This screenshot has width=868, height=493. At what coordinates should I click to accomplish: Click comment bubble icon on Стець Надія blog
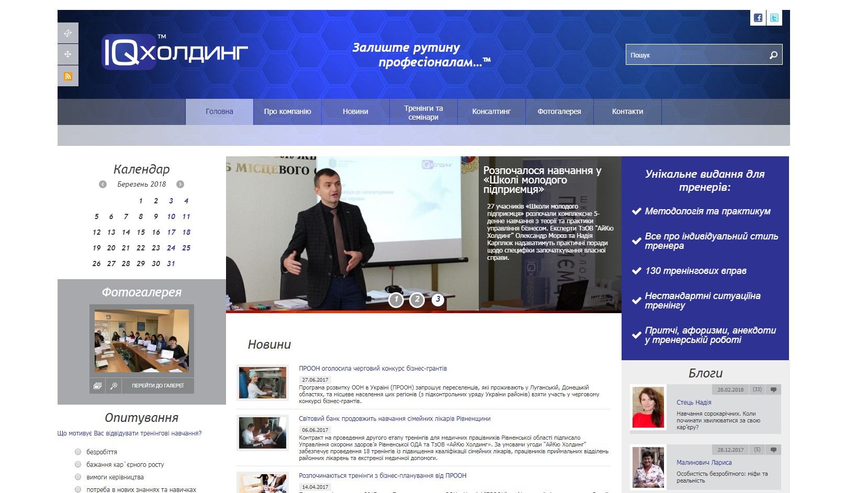[773, 390]
